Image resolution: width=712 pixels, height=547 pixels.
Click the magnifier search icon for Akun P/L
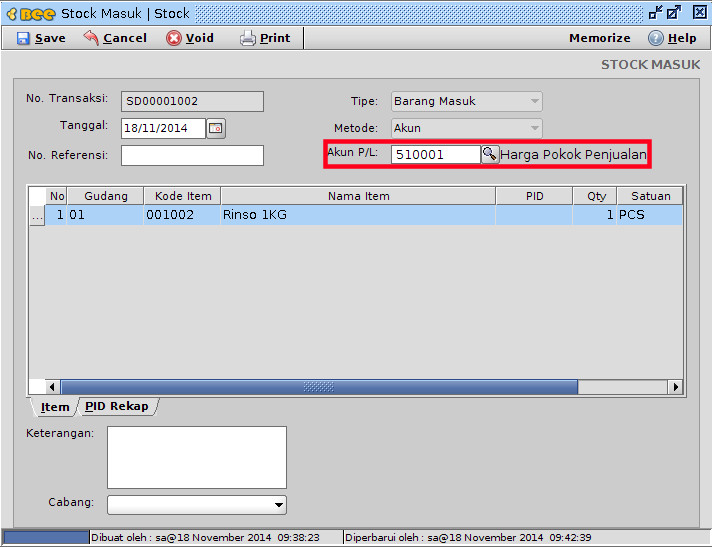coord(490,154)
